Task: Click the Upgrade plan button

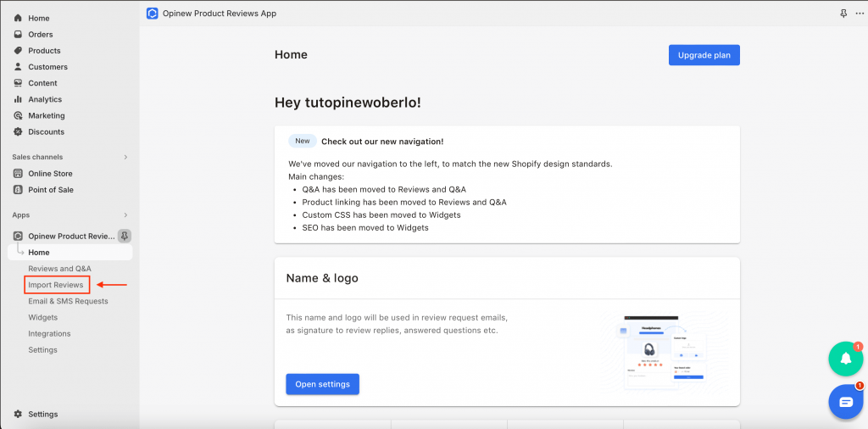Action: [x=704, y=55]
